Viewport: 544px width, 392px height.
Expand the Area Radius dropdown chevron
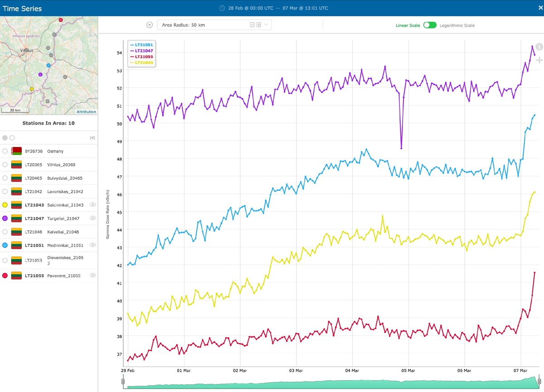pyautogui.click(x=266, y=25)
